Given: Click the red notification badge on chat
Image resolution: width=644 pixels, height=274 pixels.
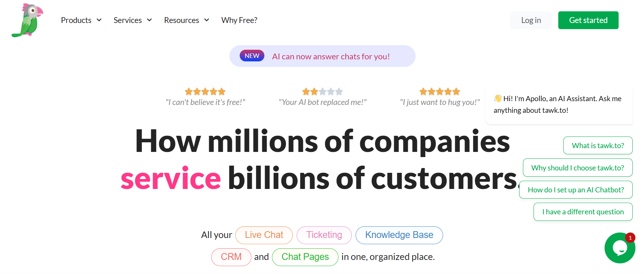Looking at the screenshot, I should [630, 238].
